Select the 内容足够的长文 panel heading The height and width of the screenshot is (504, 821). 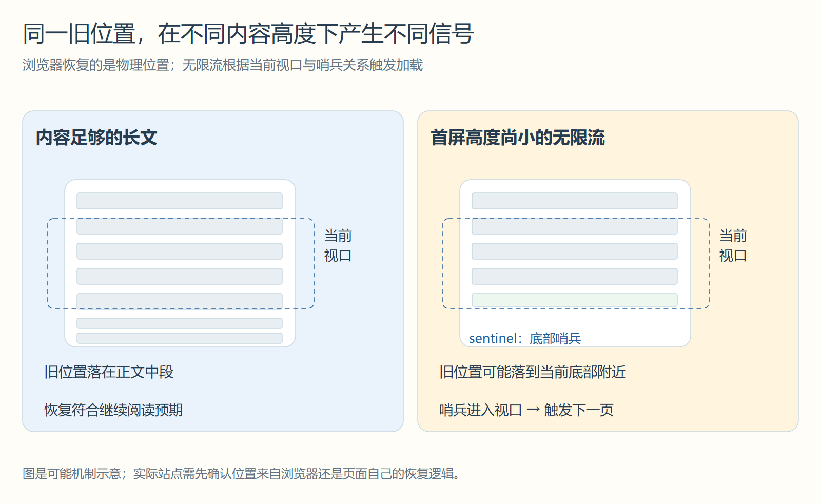click(x=96, y=138)
